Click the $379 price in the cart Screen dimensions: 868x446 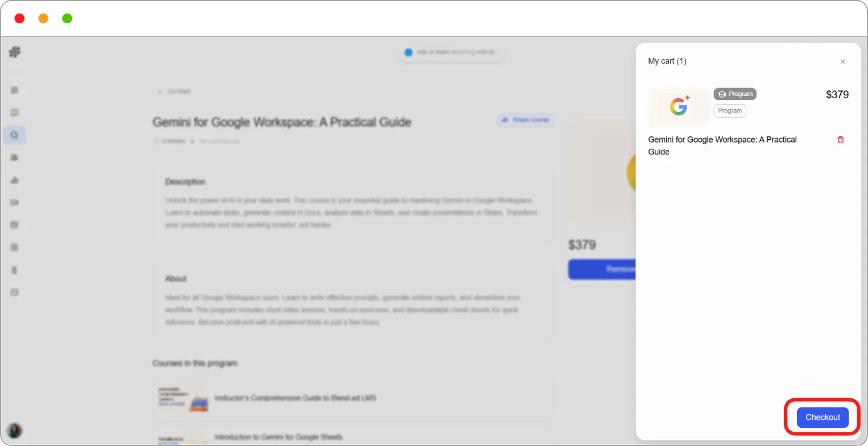click(x=837, y=94)
